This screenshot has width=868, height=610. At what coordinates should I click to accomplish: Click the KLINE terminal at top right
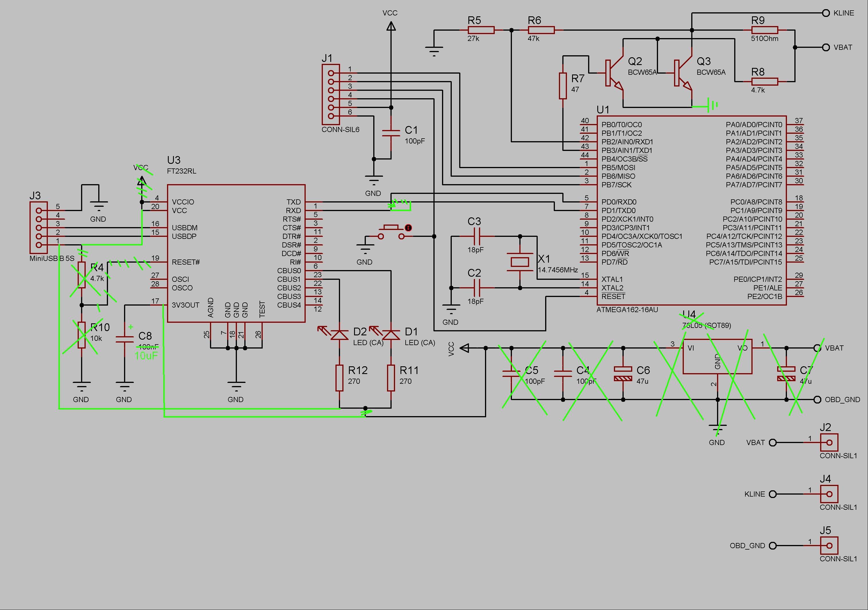click(826, 13)
